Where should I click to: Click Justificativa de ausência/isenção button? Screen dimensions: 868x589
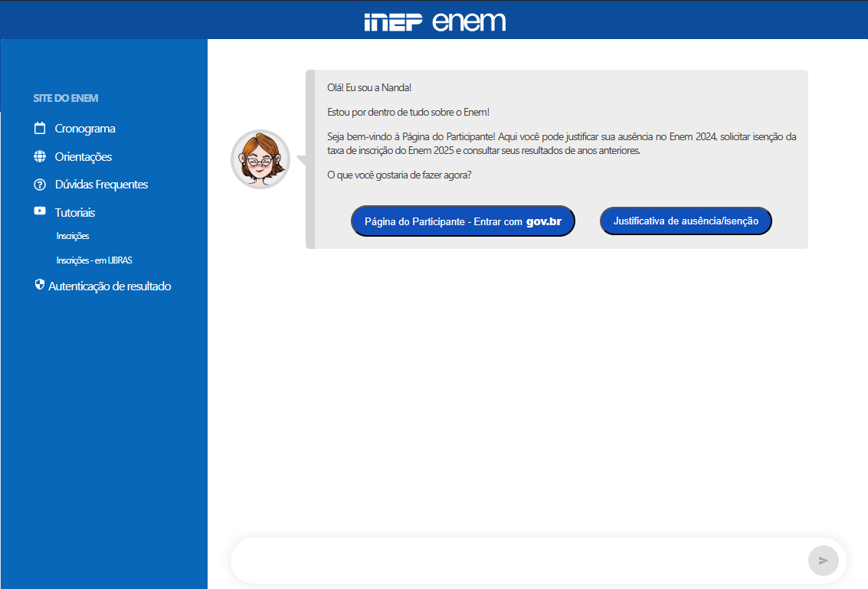click(686, 221)
